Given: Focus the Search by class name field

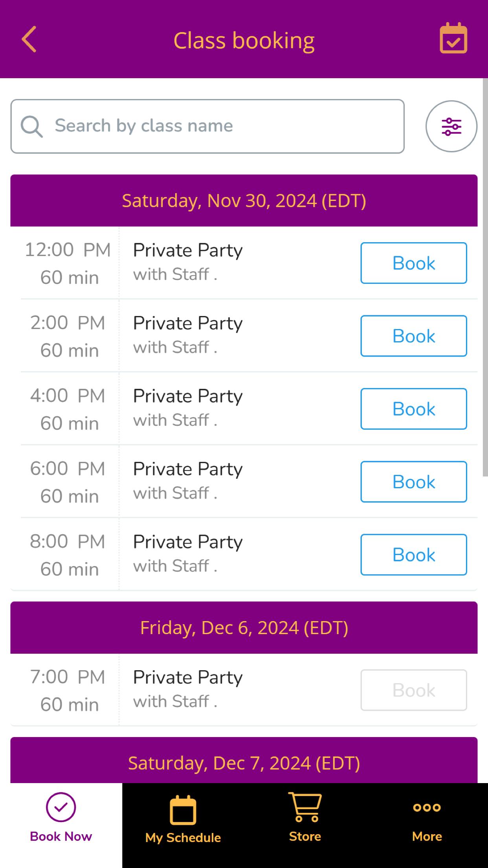Looking at the screenshot, I should pyautogui.click(x=207, y=126).
